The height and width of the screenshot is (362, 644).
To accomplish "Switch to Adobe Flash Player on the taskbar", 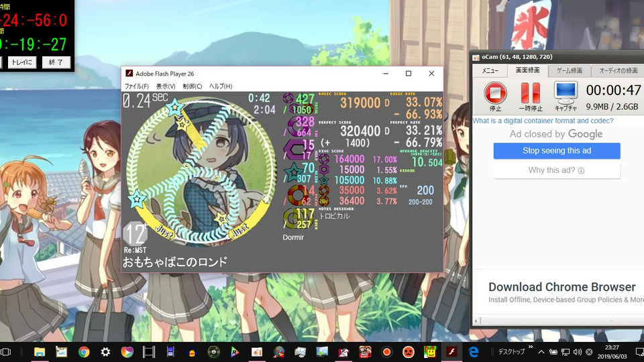I will (x=451, y=352).
